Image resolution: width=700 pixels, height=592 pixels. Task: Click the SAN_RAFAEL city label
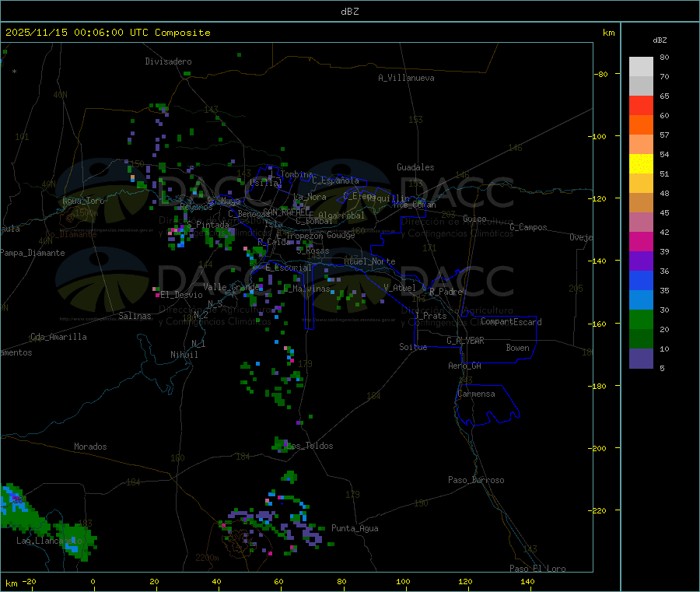pos(286,212)
